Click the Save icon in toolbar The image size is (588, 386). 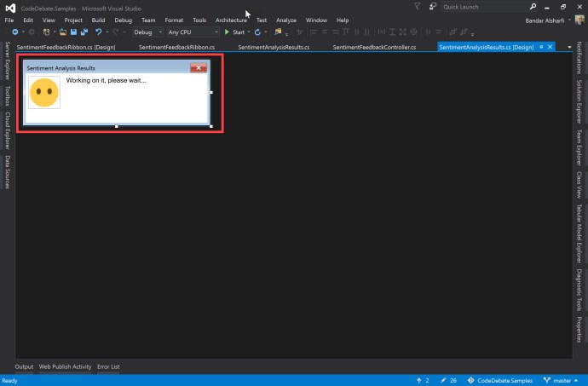(x=73, y=32)
